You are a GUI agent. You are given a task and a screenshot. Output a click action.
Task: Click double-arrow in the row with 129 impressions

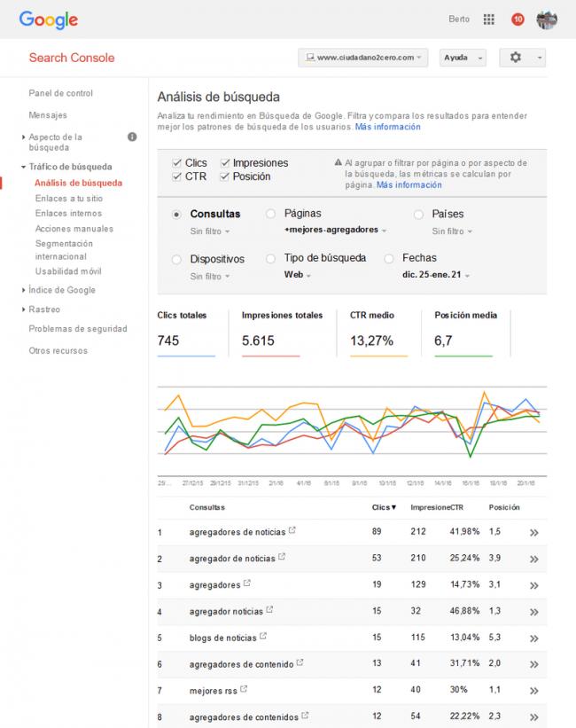534,585
